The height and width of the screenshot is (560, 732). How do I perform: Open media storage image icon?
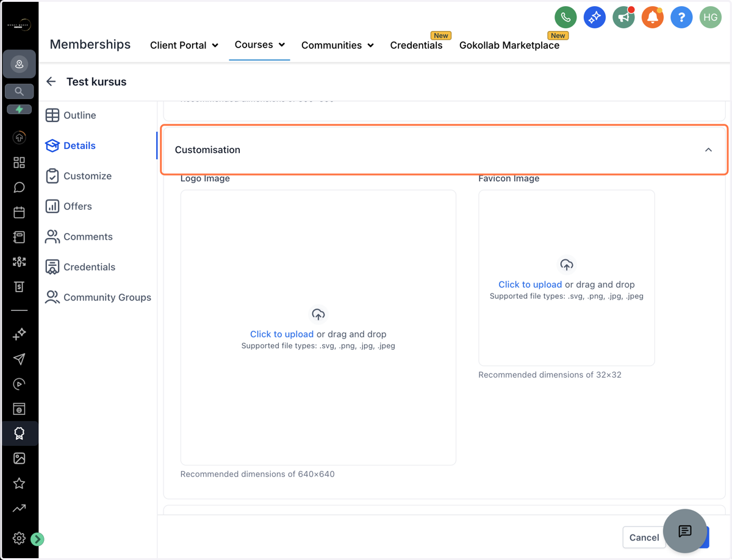click(x=19, y=458)
